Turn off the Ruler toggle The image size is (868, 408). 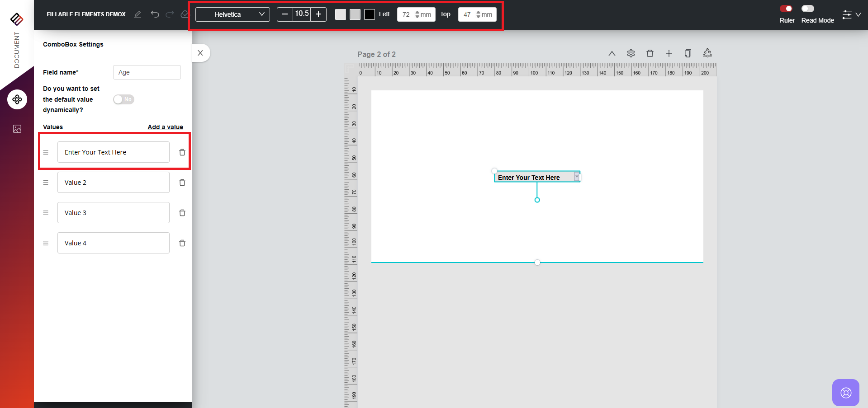coord(786,9)
